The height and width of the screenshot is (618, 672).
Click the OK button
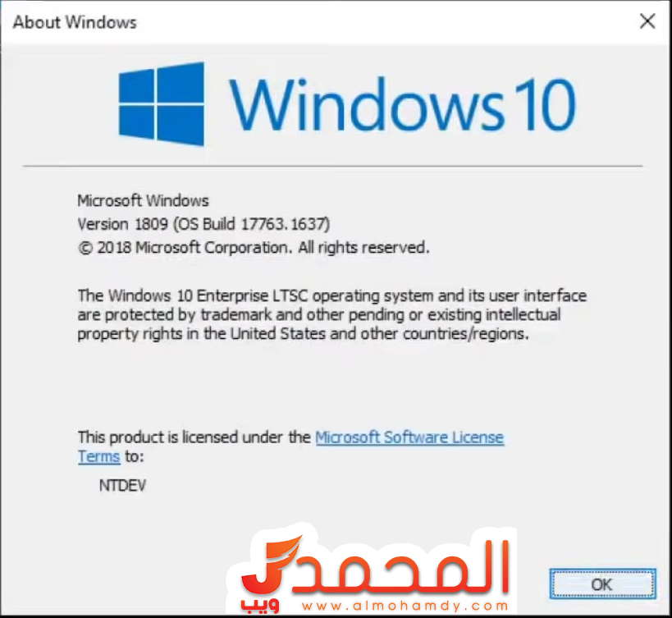click(602, 584)
